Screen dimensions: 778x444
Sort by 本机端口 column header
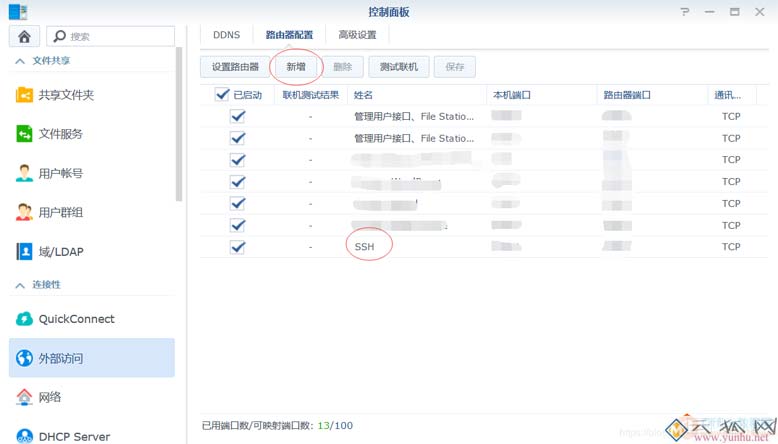click(542, 95)
